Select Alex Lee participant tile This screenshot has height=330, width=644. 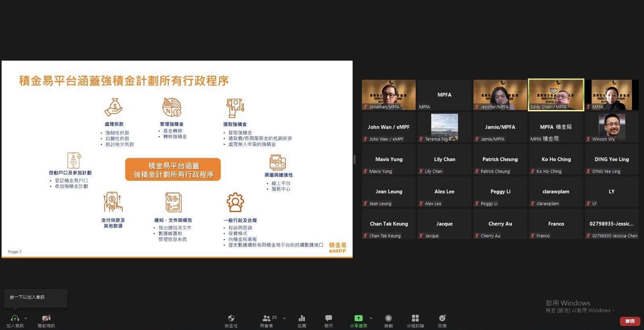pos(445,191)
